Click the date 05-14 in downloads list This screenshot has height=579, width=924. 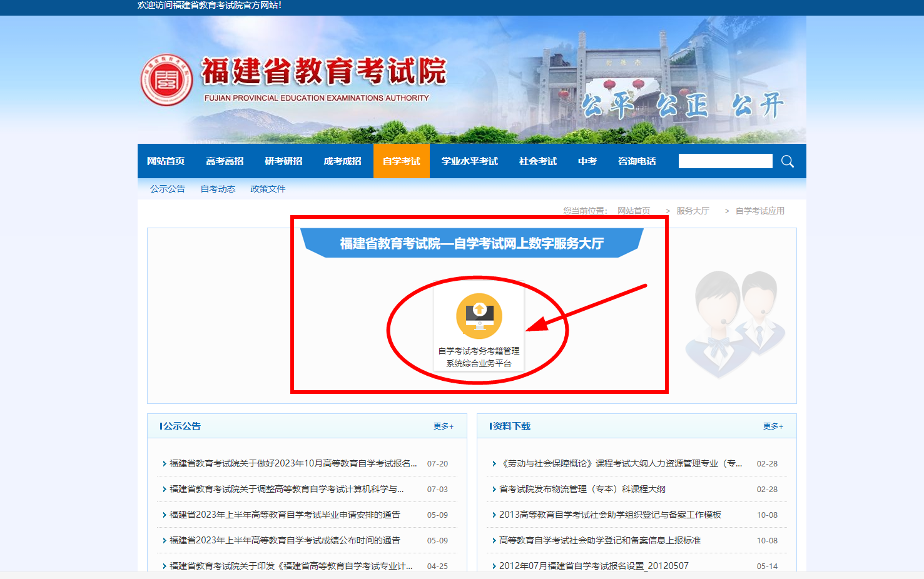pos(767,566)
